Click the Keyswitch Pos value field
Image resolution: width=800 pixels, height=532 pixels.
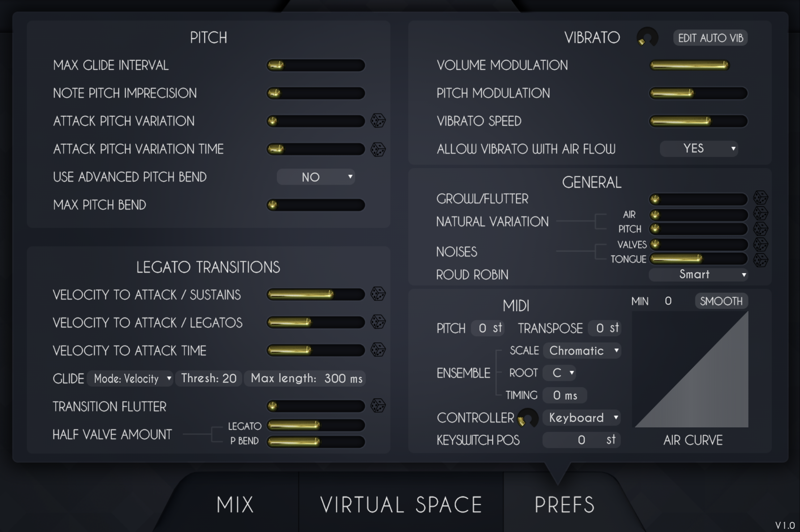[x=581, y=440]
